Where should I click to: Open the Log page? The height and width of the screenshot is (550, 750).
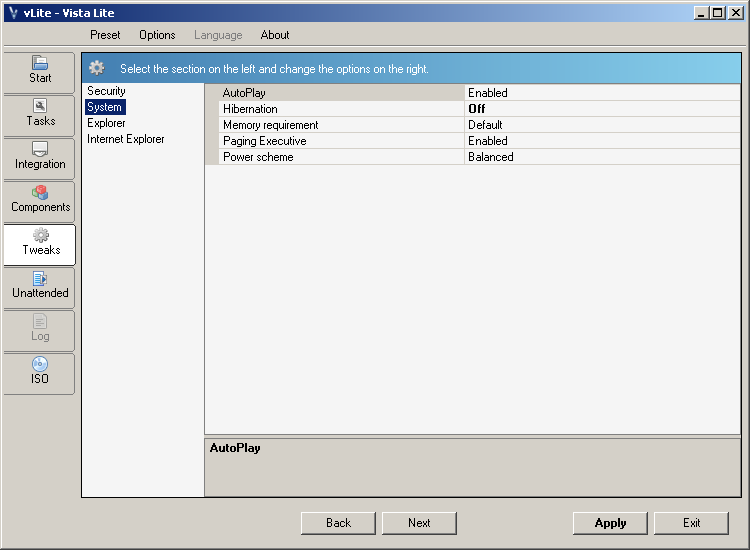(39, 331)
